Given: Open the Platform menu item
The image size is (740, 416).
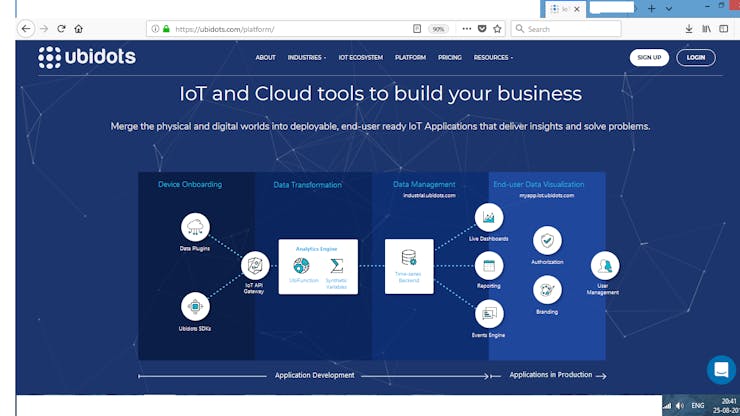Looking at the screenshot, I should (x=410, y=58).
